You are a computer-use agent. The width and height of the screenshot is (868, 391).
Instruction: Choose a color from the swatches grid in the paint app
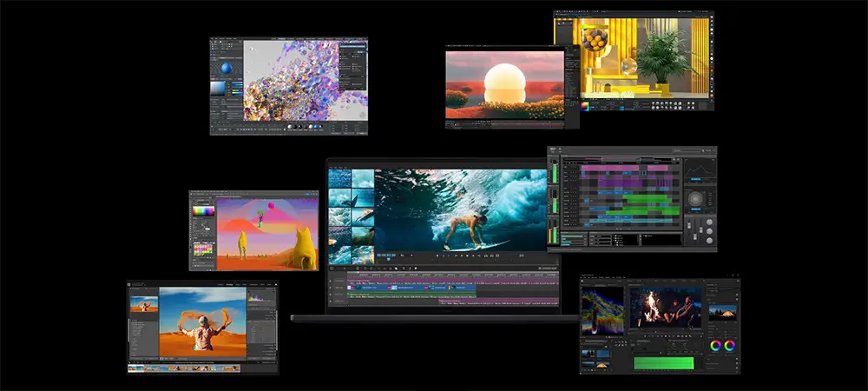click(202, 249)
